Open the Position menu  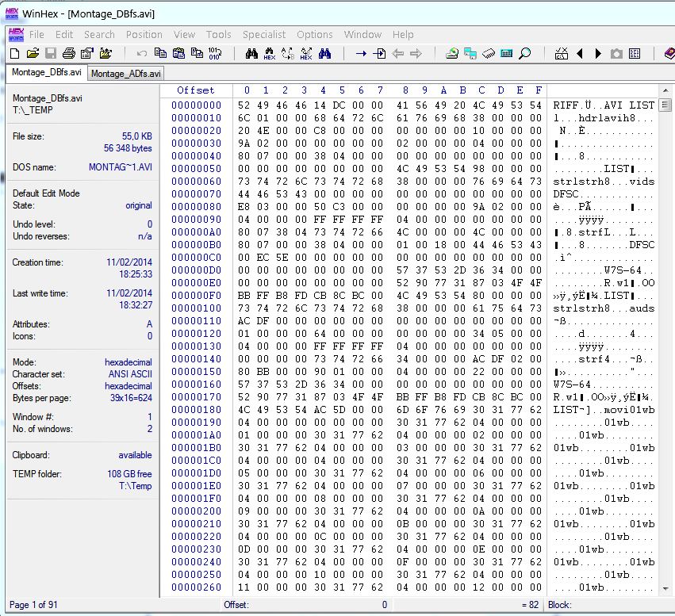point(144,34)
